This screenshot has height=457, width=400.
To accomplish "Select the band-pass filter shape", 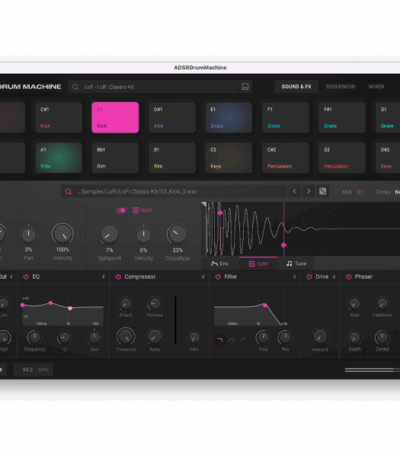I will click(x=232, y=340).
